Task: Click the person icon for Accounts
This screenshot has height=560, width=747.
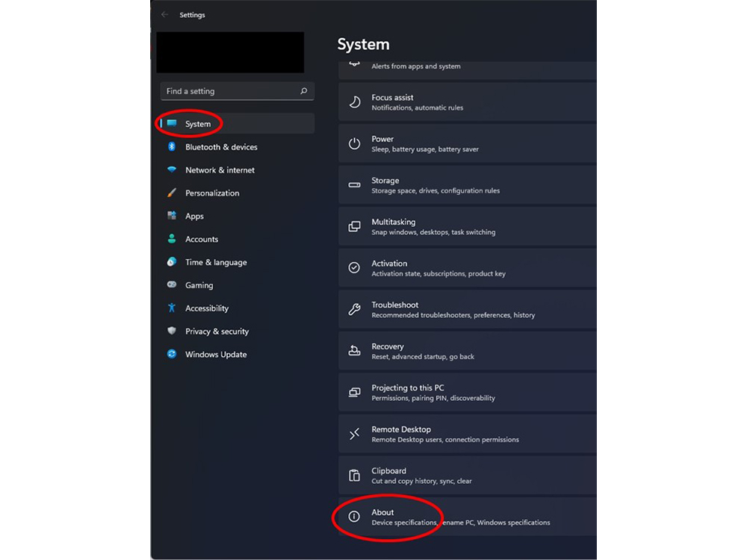Action: coord(172,239)
